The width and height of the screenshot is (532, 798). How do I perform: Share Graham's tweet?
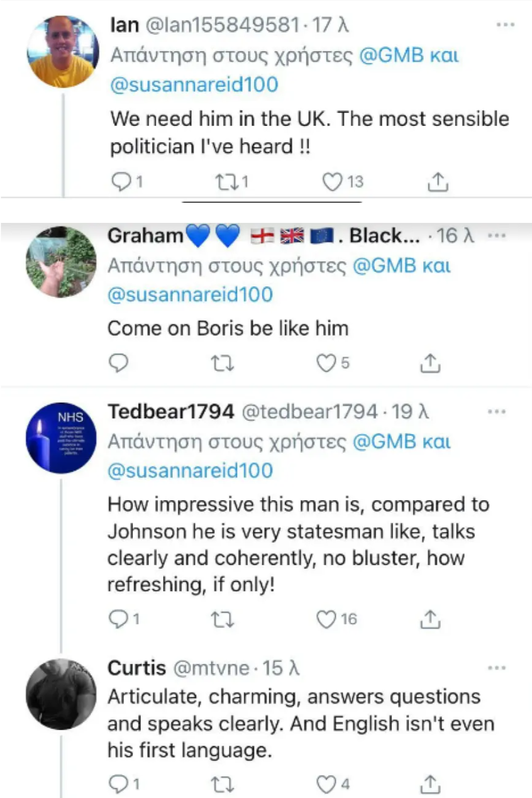[430, 363]
